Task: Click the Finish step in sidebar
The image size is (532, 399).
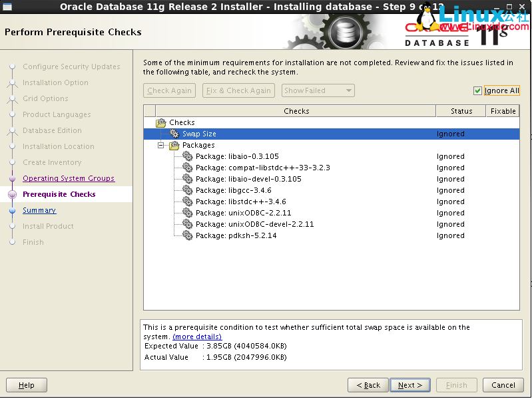Action: point(33,242)
